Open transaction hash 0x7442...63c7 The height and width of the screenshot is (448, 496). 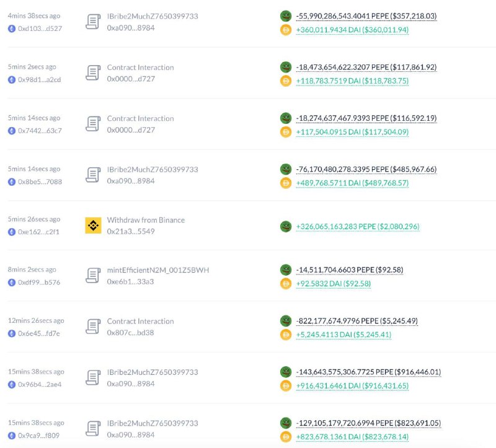[40, 131]
